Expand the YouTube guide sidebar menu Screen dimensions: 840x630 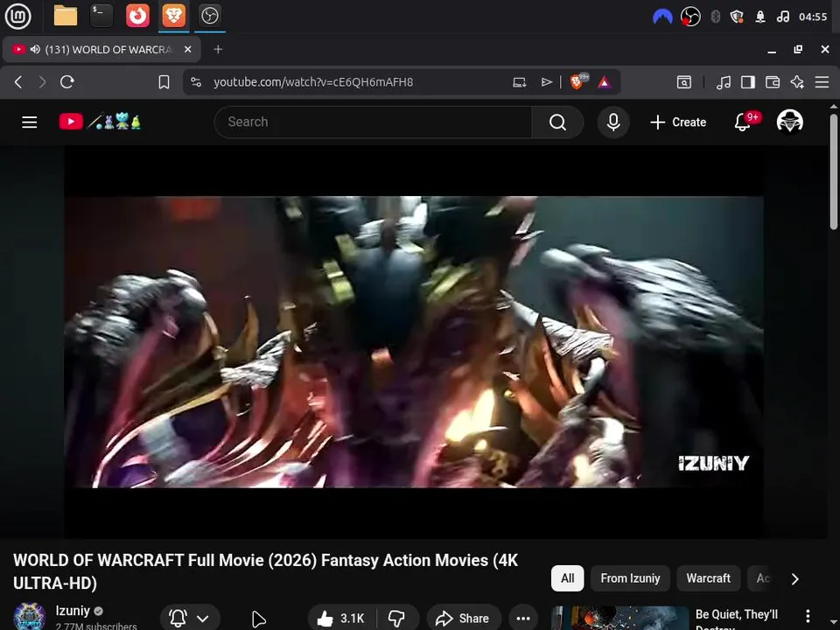30,122
